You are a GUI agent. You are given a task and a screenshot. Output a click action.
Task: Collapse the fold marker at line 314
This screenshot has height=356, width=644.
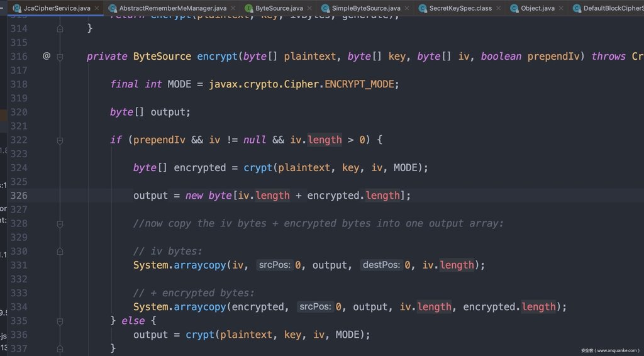pyautogui.click(x=60, y=29)
